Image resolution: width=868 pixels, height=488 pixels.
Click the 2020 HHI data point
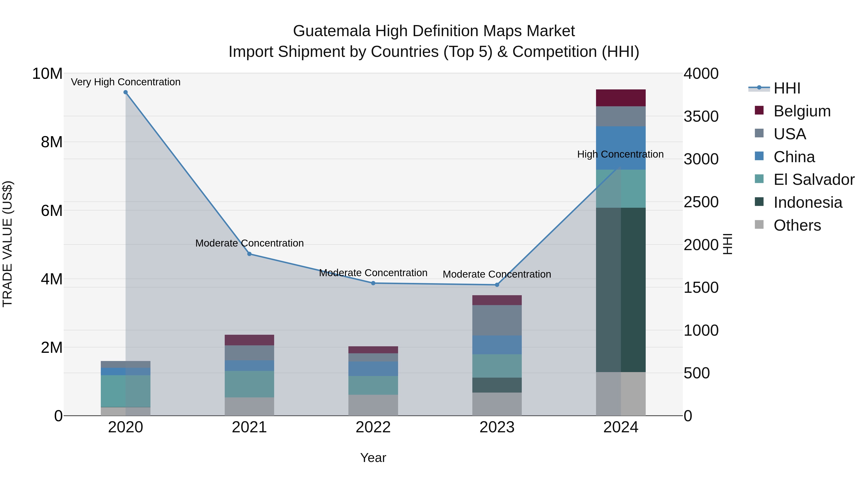(126, 92)
